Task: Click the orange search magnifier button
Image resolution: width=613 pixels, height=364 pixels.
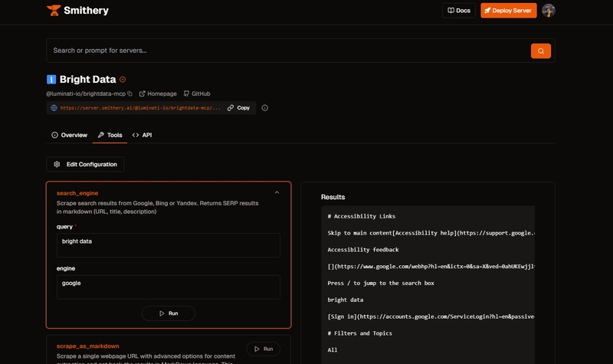Action: coord(541,51)
